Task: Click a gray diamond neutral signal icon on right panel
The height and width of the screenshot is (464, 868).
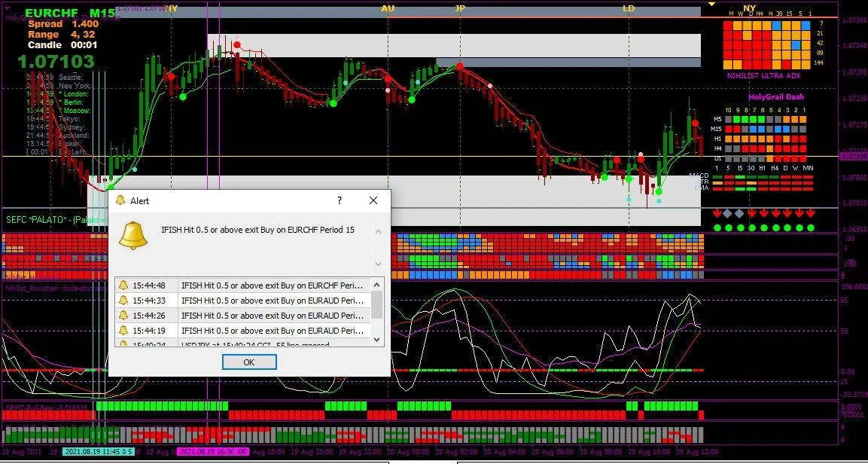Action: click(727, 213)
